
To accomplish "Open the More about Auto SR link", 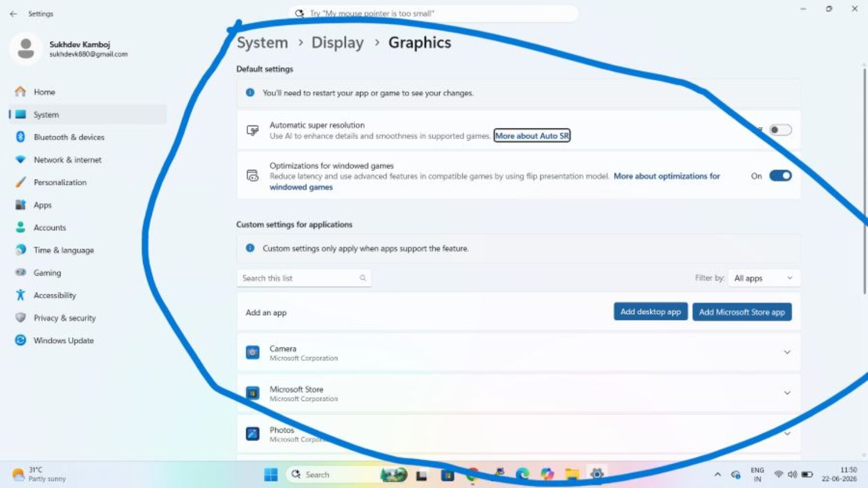I will click(532, 136).
